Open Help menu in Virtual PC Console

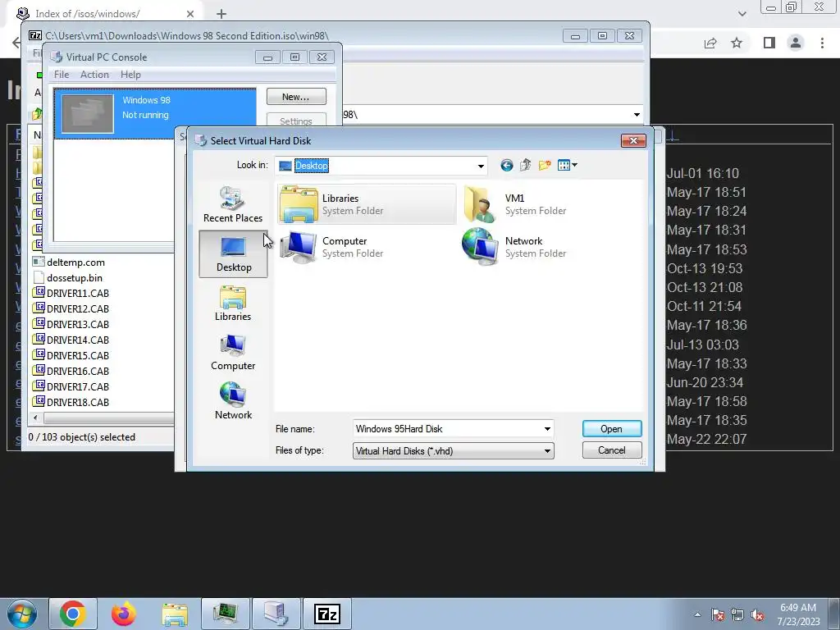pos(130,75)
